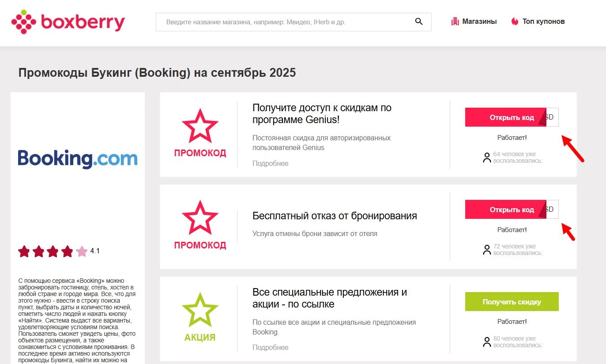Expand Подробнее under the special offers promo
606x364 pixels.
(270, 347)
